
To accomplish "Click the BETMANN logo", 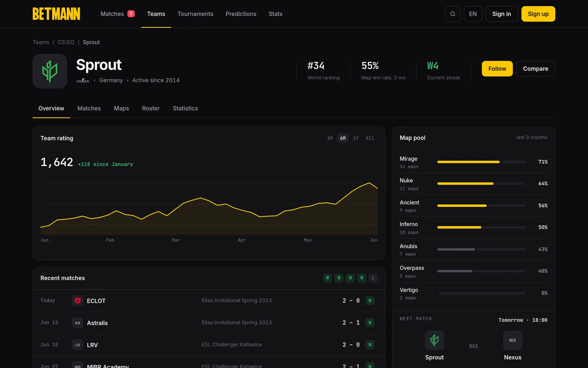I will 56,14.
